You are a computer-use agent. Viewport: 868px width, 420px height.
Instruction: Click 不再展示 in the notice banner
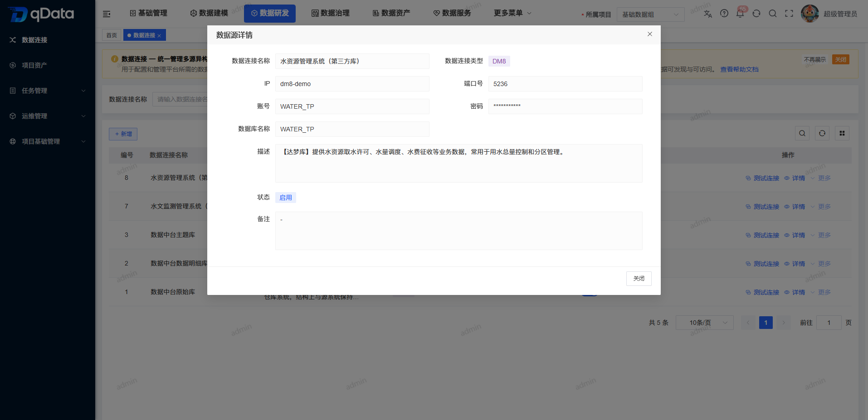coord(815,59)
